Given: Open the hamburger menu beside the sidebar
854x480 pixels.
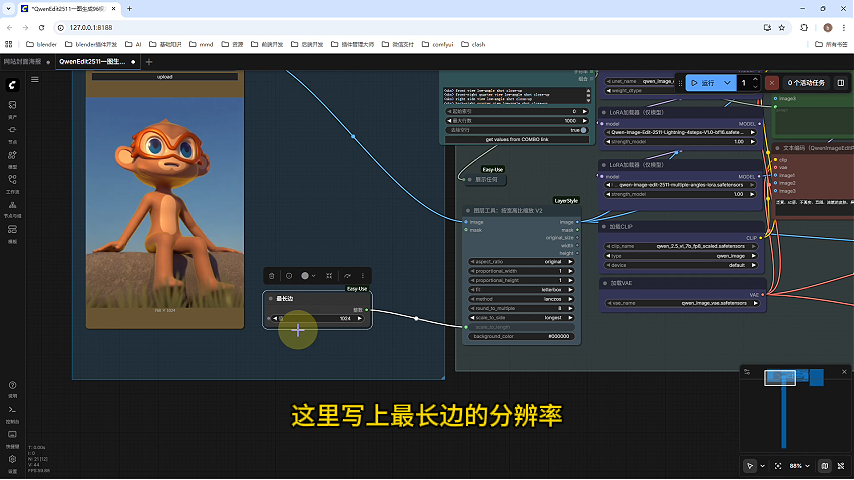Looking at the screenshot, I should (35, 80).
